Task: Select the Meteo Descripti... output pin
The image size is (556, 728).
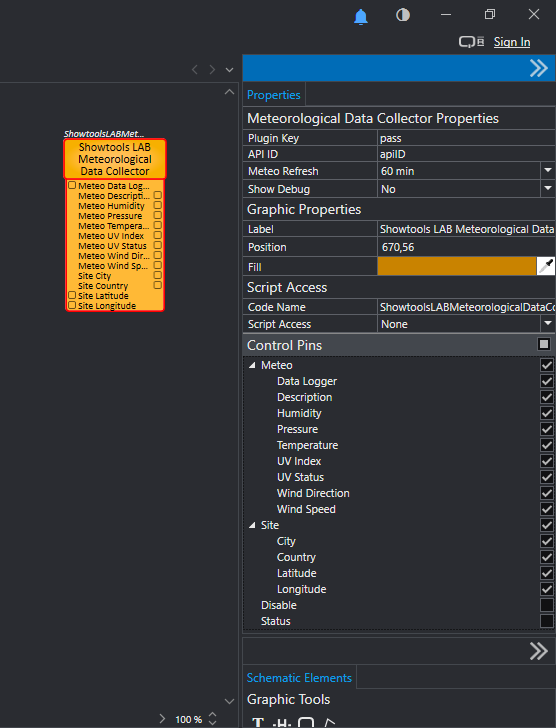Action: pos(158,195)
